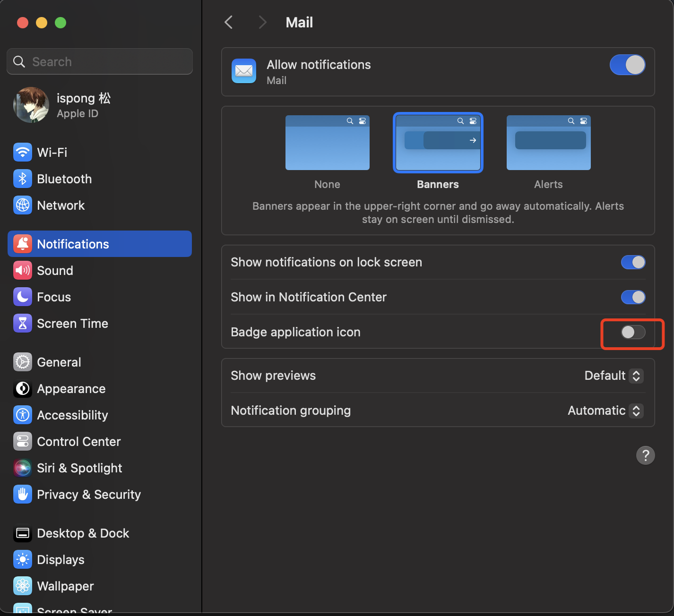Click the Wi-Fi icon in sidebar
The height and width of the screenshot is (616, 674).
tap(23, 152)
